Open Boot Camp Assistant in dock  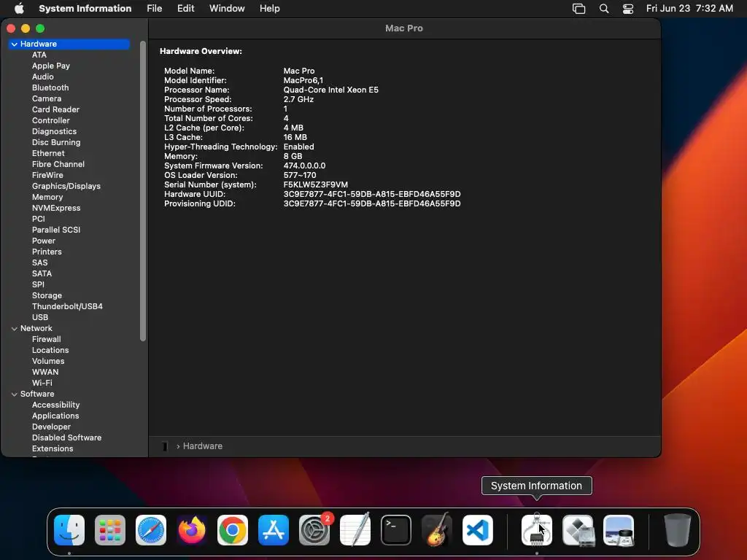coord(578,530)
